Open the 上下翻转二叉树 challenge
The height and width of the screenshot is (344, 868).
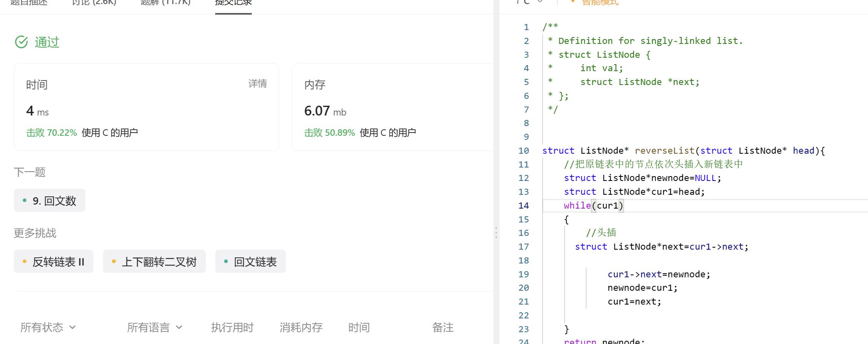coord(154,261)
